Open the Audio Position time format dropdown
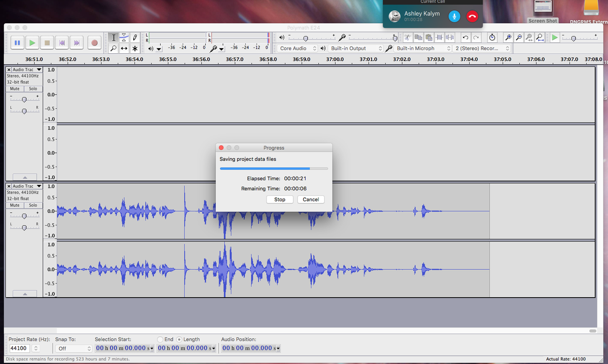This screenshot has width=608, height=364. coord(278,348)
